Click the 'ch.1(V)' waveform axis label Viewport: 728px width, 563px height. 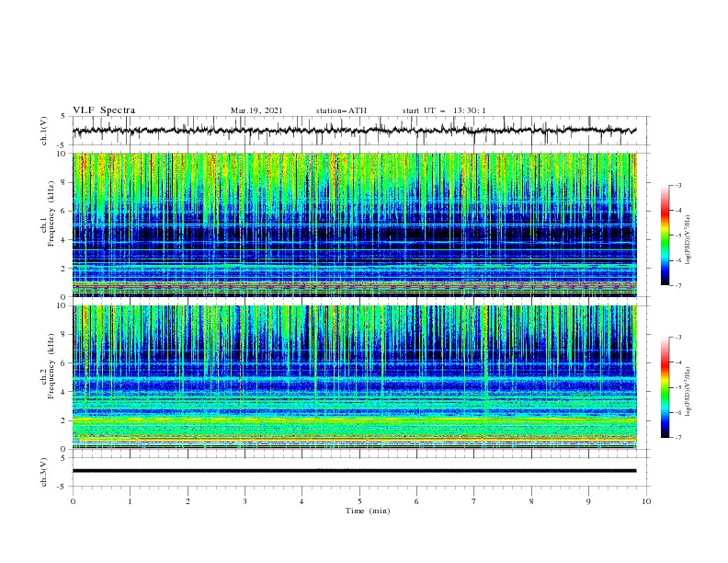pyautogui.click(x=43, y=131)
